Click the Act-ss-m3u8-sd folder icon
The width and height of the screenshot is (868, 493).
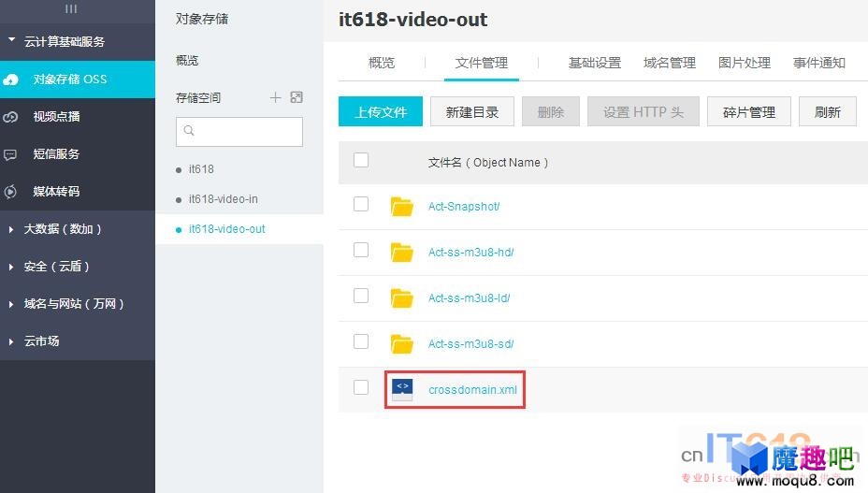401,344
